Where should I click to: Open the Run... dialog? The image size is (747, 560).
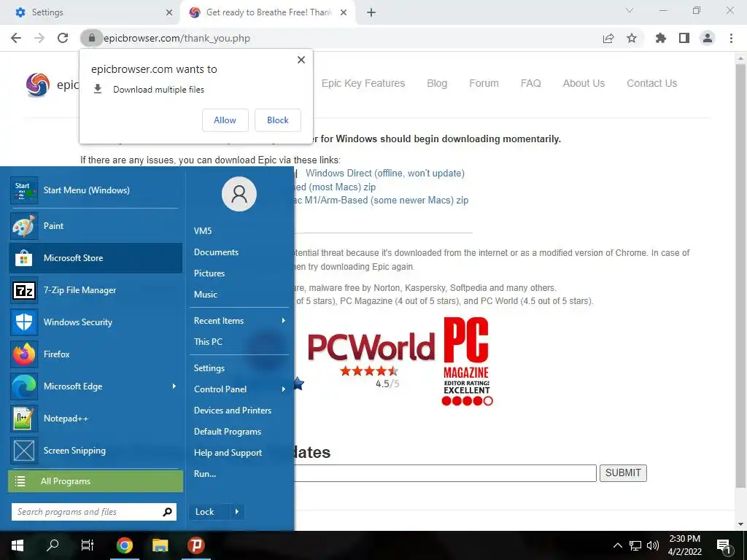coord(205,474)
